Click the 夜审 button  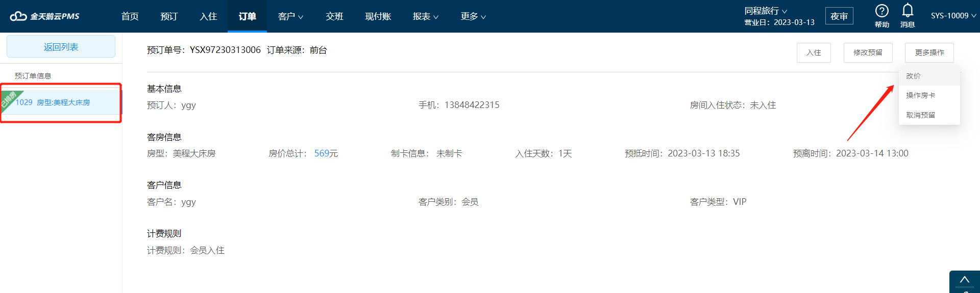(x=839, y=16)
